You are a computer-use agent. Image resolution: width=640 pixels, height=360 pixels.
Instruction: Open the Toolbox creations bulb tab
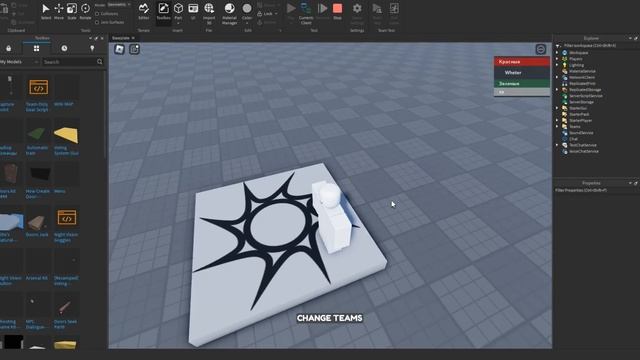point(92,48)
